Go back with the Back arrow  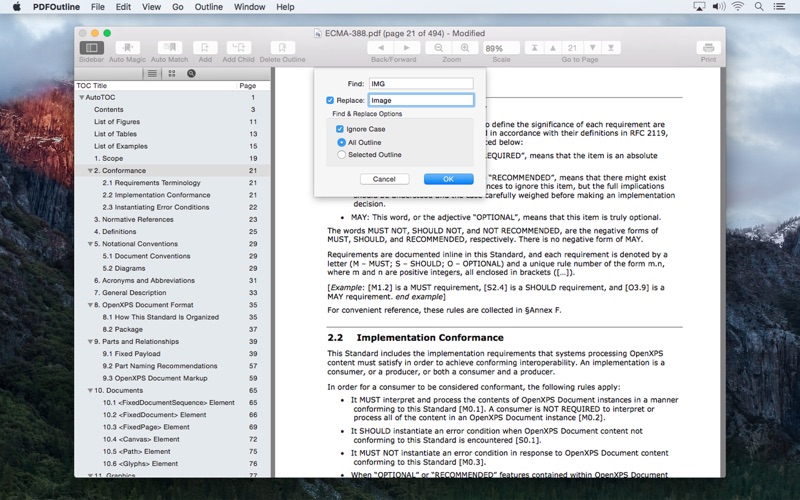381,48
